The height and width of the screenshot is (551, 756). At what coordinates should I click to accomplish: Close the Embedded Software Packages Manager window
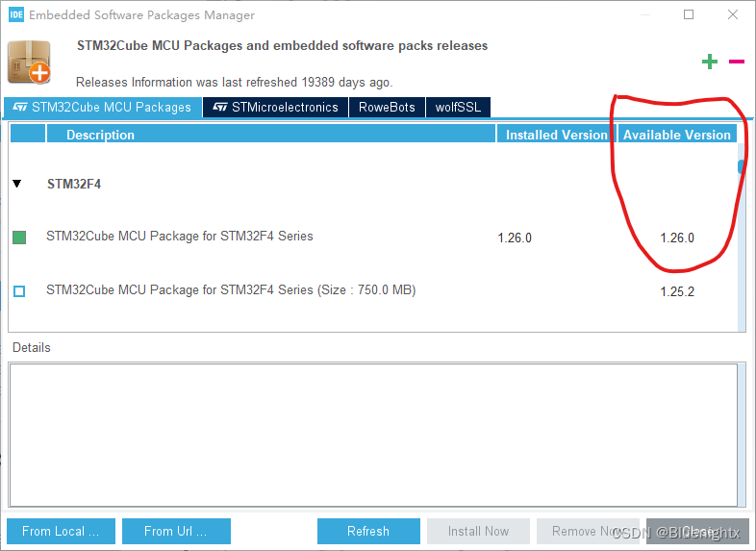click(x=732, y=14)
